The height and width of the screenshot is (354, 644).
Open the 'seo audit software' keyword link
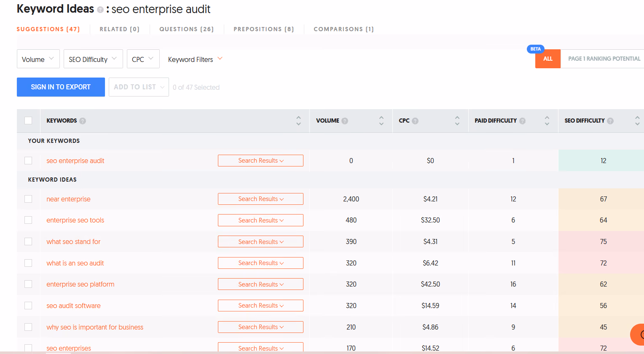click(x=73, y=306)
